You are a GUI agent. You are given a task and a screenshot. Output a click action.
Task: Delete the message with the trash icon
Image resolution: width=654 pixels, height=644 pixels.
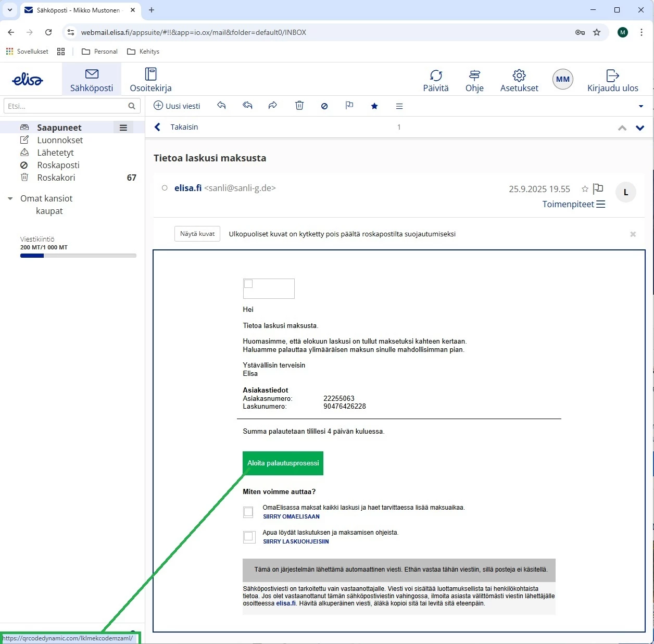299,106
